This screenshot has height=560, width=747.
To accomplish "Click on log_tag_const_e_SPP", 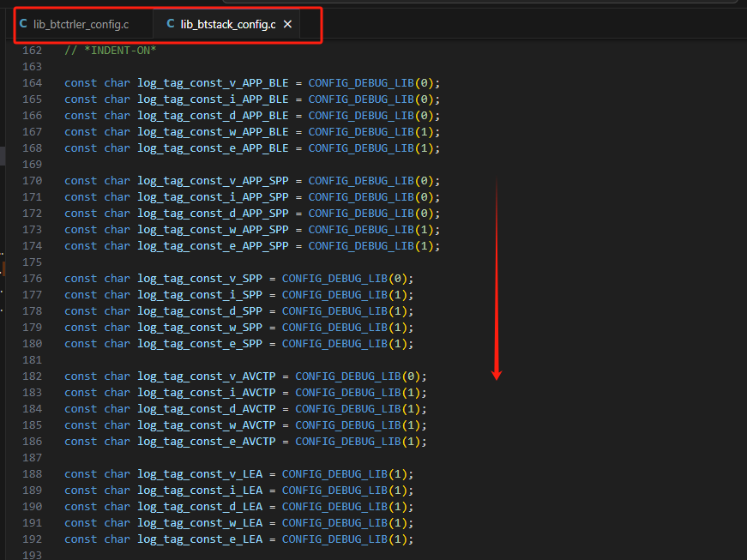I will (200, 344).
